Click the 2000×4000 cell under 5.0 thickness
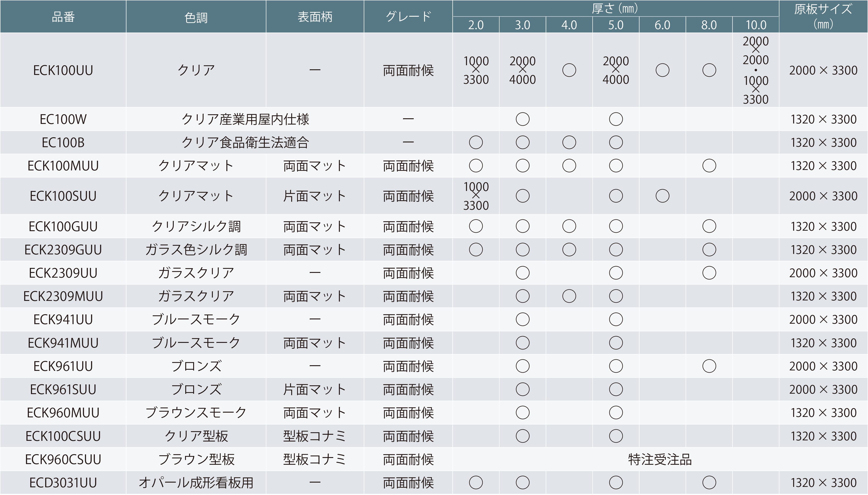Screen dimensions: 868x495 click(x=615, y=70)
